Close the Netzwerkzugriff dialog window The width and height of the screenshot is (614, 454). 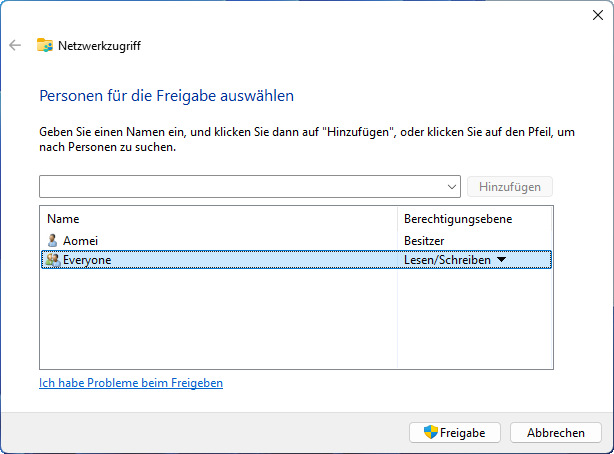click(x=597, y=14)
